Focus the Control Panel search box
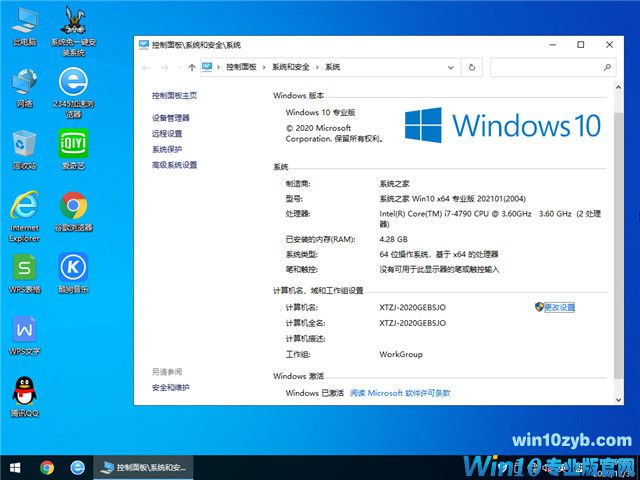Image resolution: width=640 pixels, height=480 pixels. pyautogui.click(x=553, y=67)
